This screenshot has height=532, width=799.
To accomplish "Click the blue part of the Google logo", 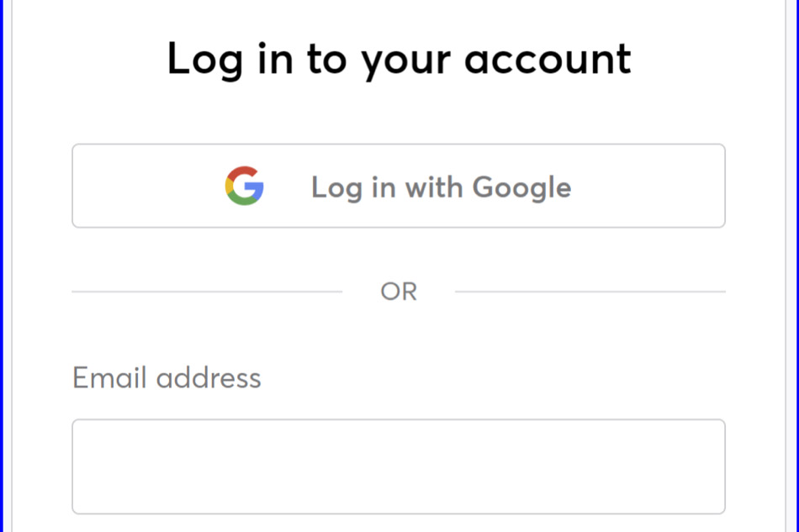I will pos(256,189).
